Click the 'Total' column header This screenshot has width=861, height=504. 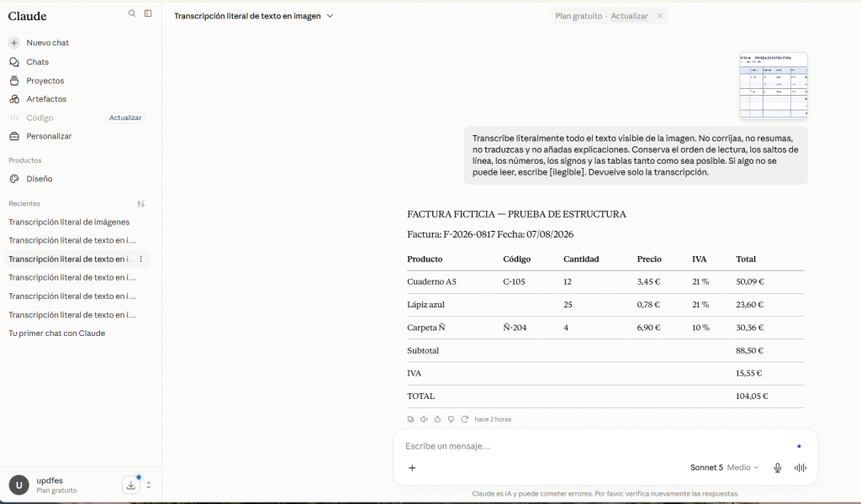pyautogui.click(x=746, y=259)
